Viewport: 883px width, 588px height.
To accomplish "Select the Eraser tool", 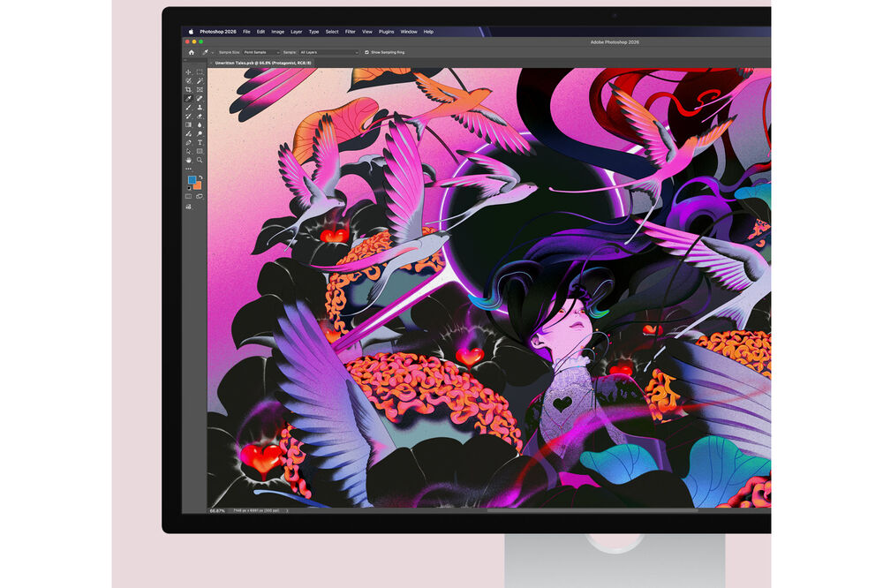I will [200, 116].
